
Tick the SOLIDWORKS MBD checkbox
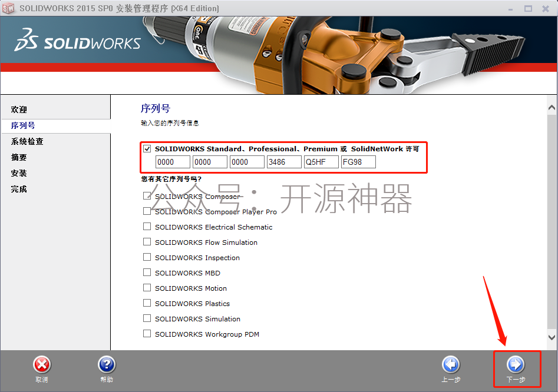pyautogui.click(x=147, y=273)
